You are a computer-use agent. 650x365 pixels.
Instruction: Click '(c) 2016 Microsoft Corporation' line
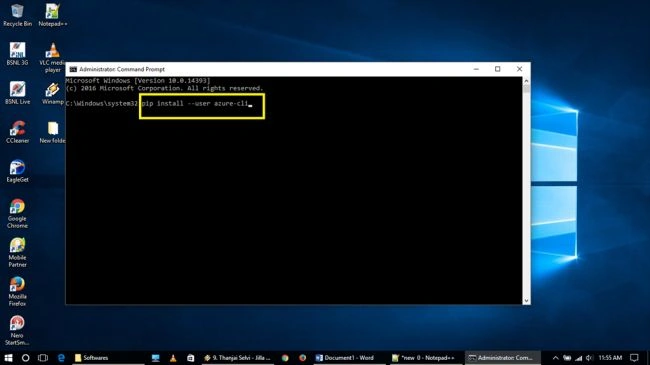click(165, 88)
